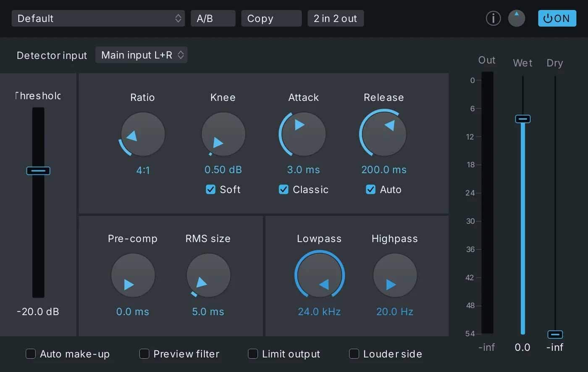Screen dimensions: 588x372
Task: Open the Default preset dropdown
Action: tap(98, 18)
